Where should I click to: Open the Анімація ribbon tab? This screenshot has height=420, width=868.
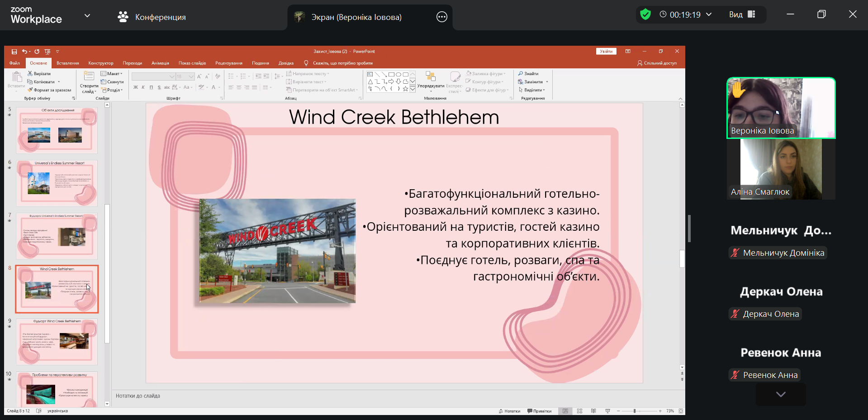[160, 63]
